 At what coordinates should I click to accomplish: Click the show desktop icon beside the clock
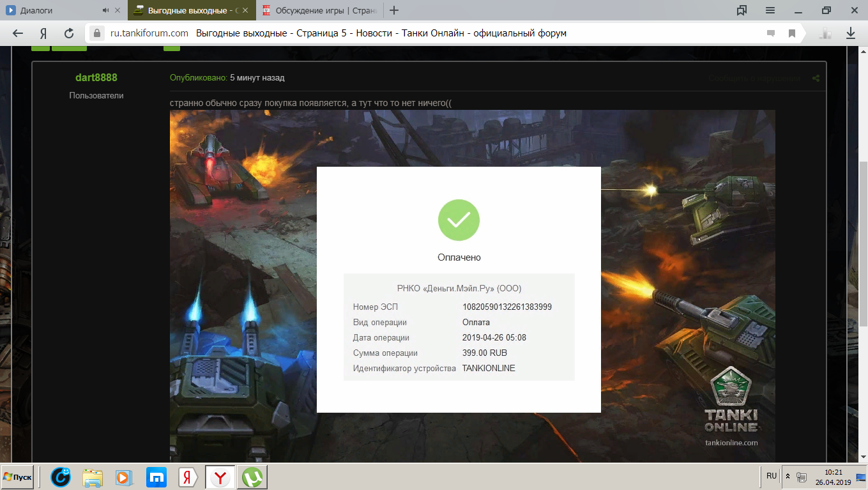861,477
